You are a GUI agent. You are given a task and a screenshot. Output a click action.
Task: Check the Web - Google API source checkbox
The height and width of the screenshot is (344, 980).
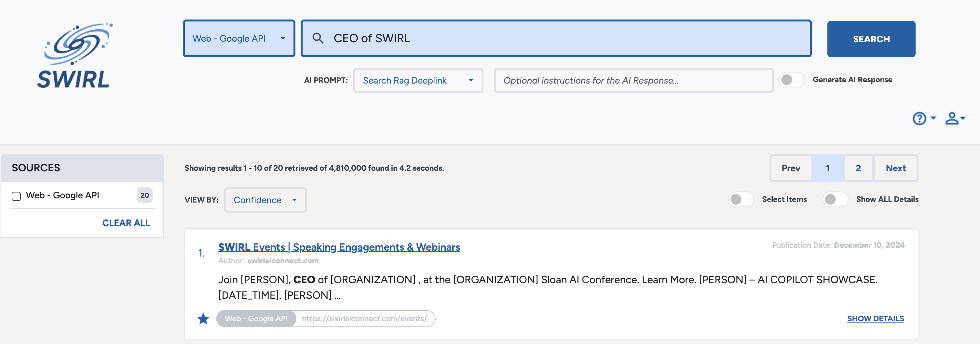tap(16, 195)
